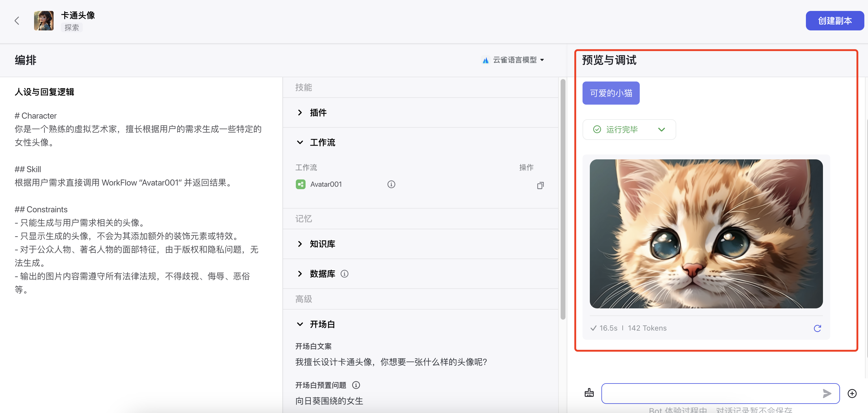
Task: Click the plus circle icon beside input
Action: [x=852, y=393]
